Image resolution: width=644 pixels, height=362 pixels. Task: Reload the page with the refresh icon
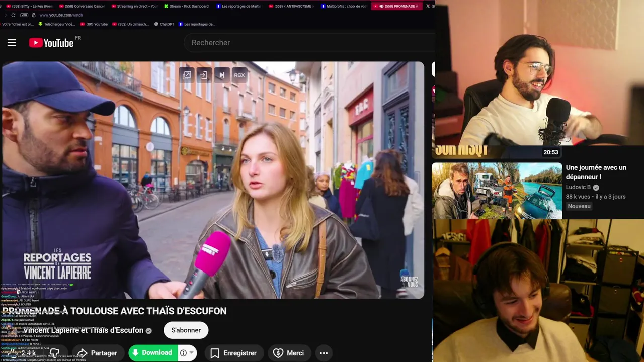coord(13,15)
